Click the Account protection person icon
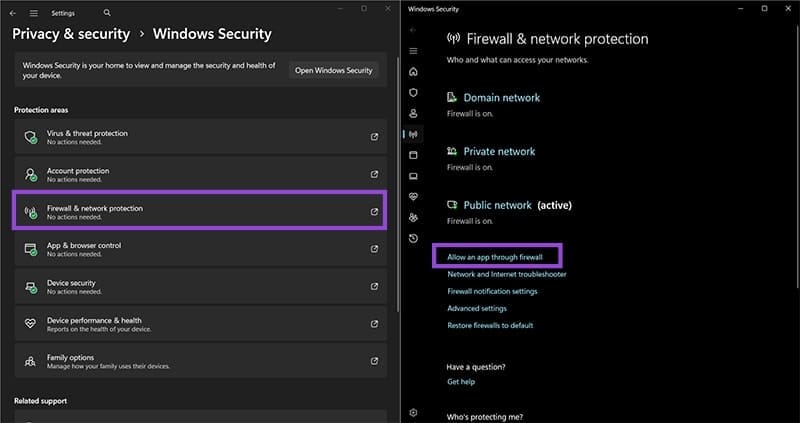The width and height of the screenshot is (800, 423). point(31,175)
